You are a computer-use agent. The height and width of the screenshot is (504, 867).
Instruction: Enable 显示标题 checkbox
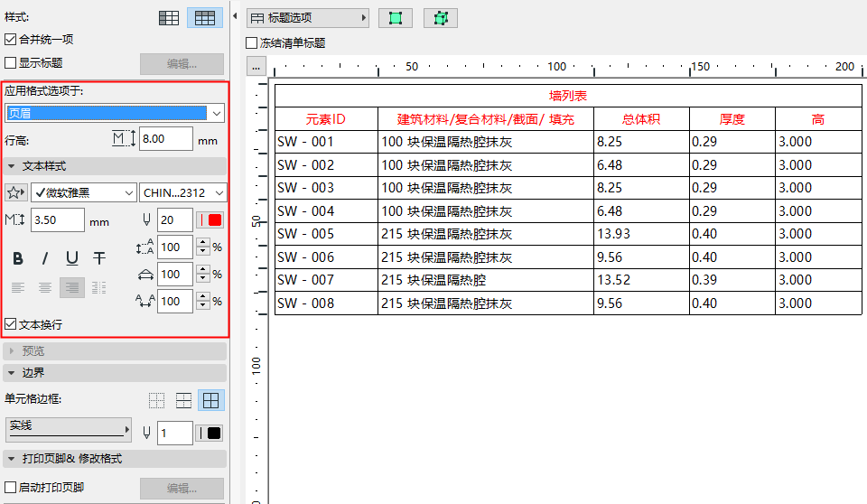[10, 63]
